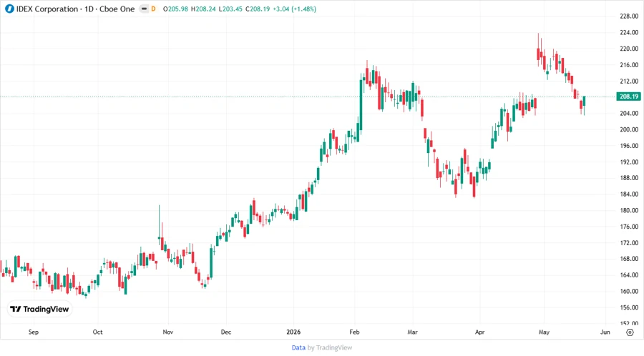The image size is (644, 356).
Task: Open the chart settings gear icon
Action: pyautogui.click(x=630, y=332)
